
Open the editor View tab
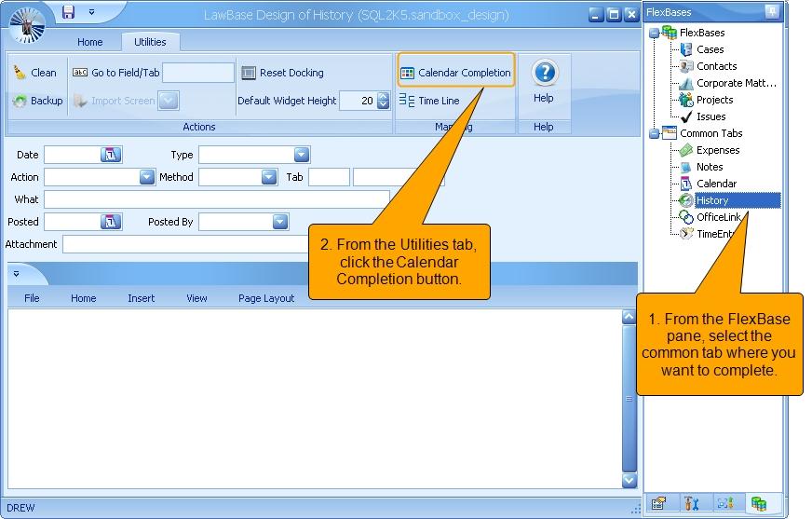pyautogui.click(x=196, y=298)
